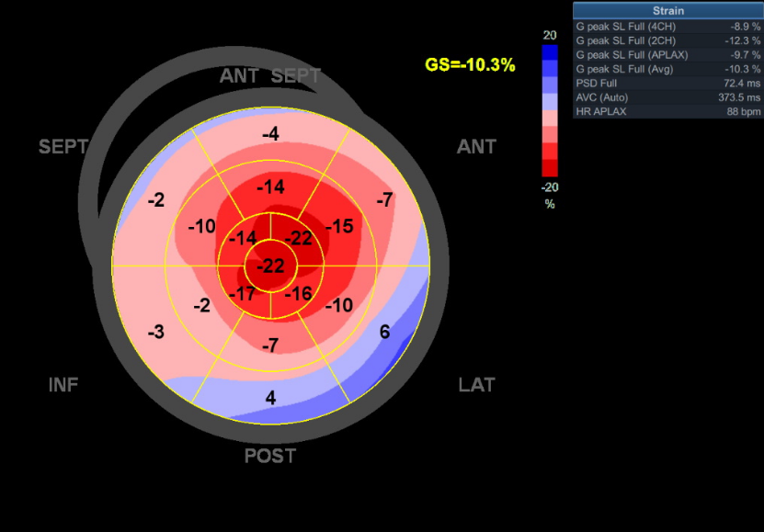Select the basal lateral segment valued 6

(384, 332)
